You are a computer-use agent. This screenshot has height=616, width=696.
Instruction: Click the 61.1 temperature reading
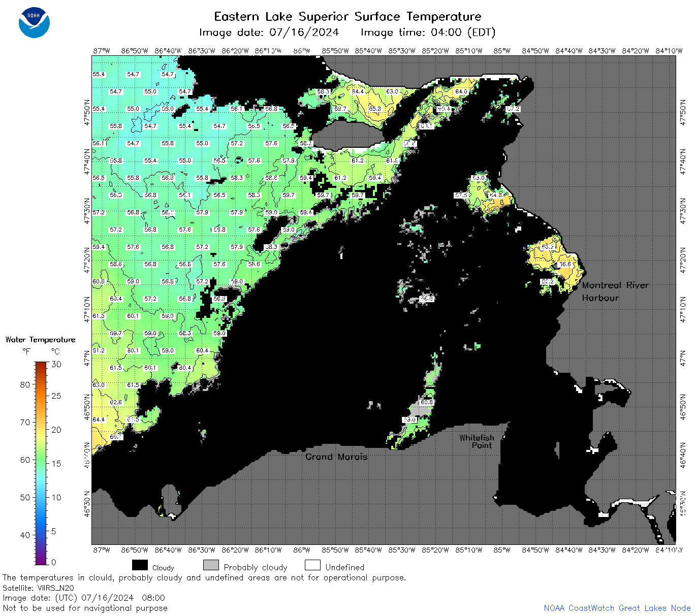click(x=427, y=126)
